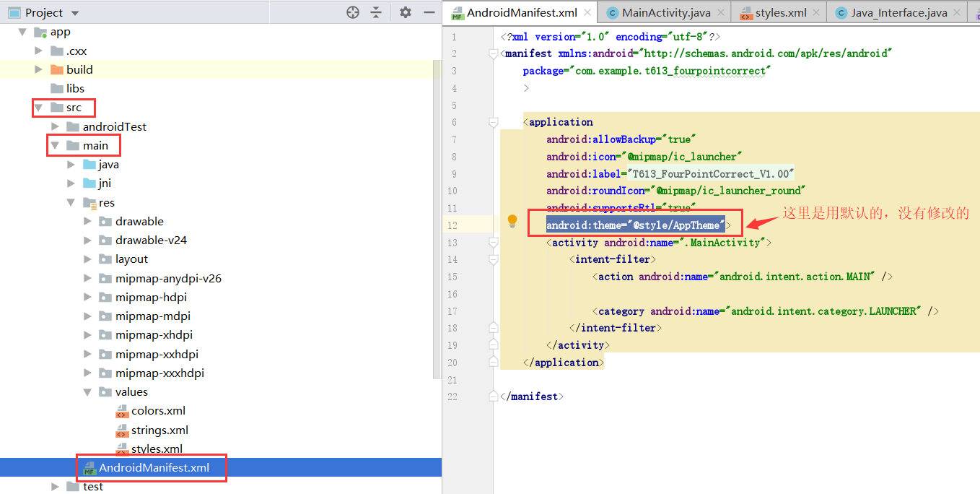Click line number 12 in the editor gutter
This screenshot has height=494, width=980.
(452, 225)
